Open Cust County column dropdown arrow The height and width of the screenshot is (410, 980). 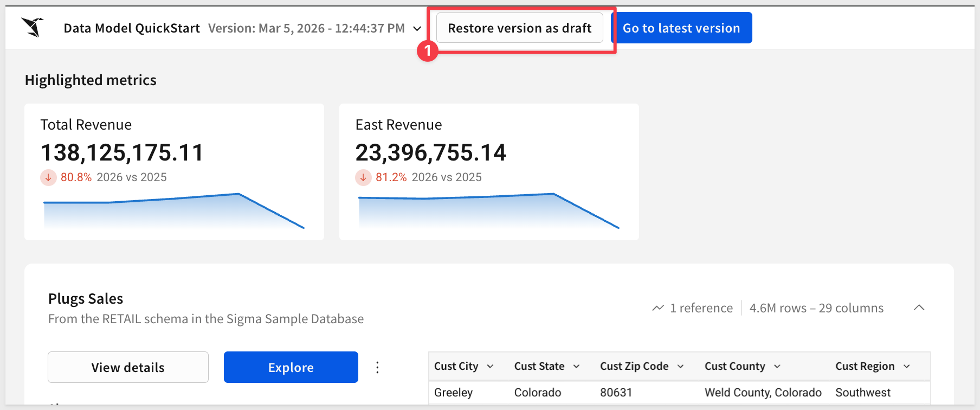tap(777, 367)
